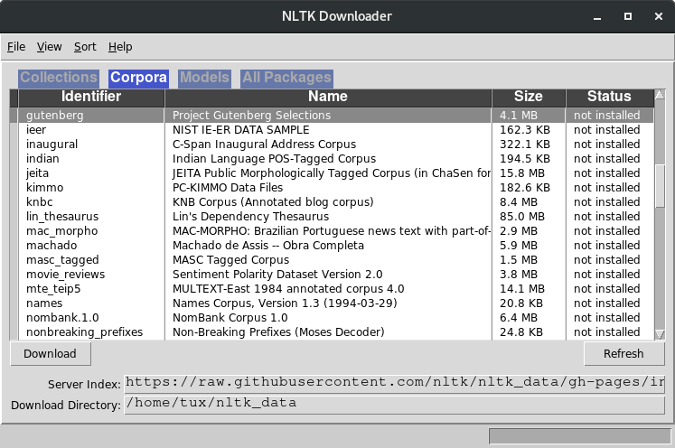Click 'C-Span Inaugural Address Corpus' name

264,144
